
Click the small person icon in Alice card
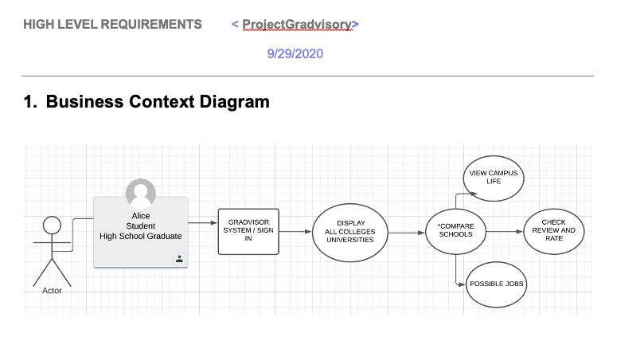[179, 259]
